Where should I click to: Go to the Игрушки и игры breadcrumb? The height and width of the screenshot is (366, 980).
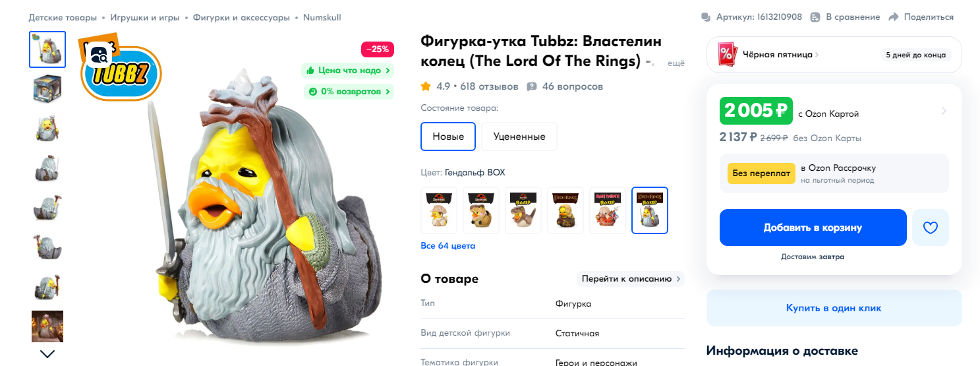pyautogui.click(x=145, y=17)
